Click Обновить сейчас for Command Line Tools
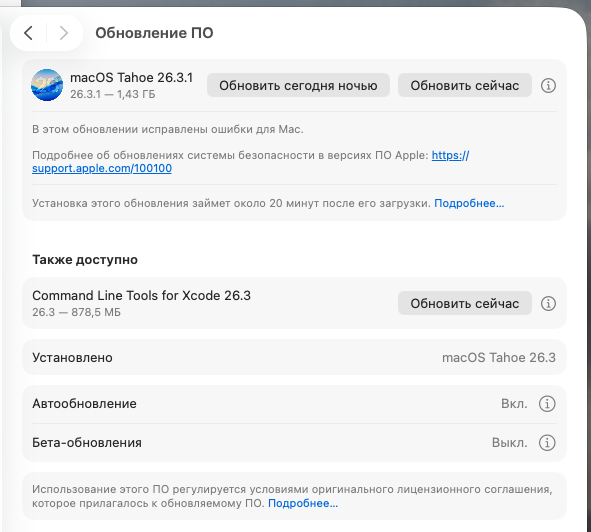The width and height of the screenshot is (591, 532). [465, 304]
